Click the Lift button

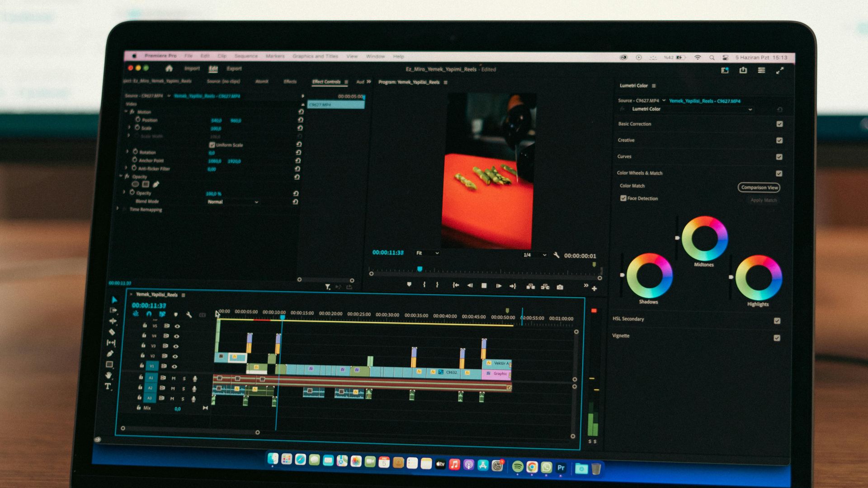pyautogui.click(x=531, y=286)
